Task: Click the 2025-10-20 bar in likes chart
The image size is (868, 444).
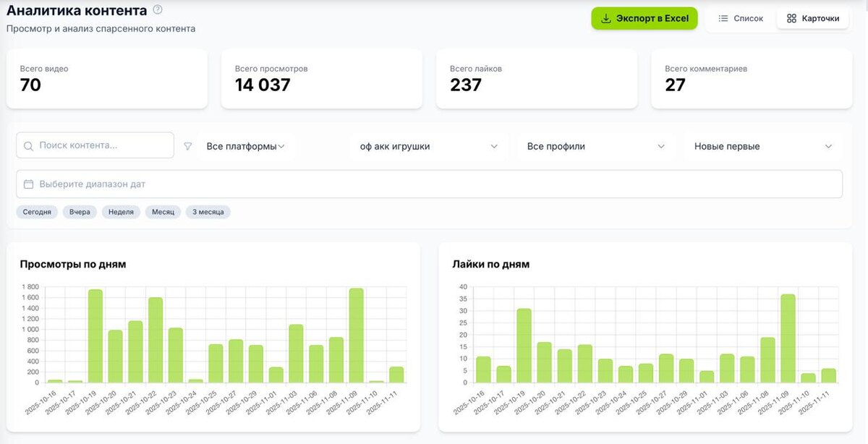Action: [544, 362]
